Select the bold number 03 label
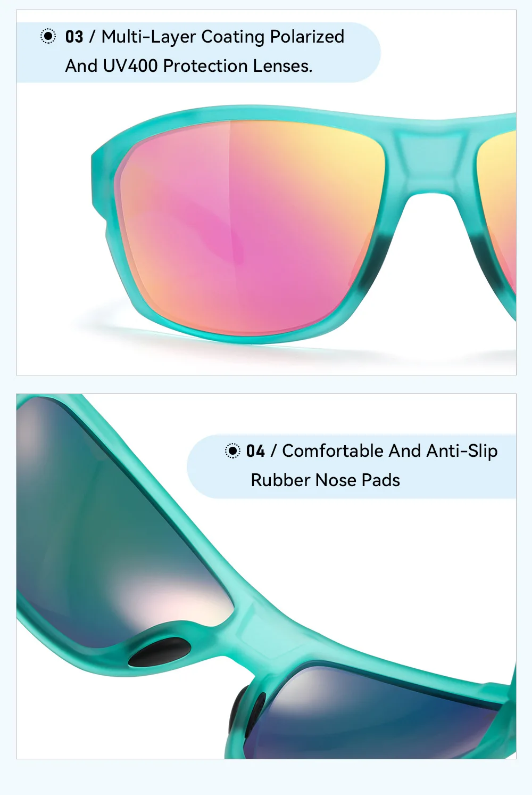 [74, 37]
